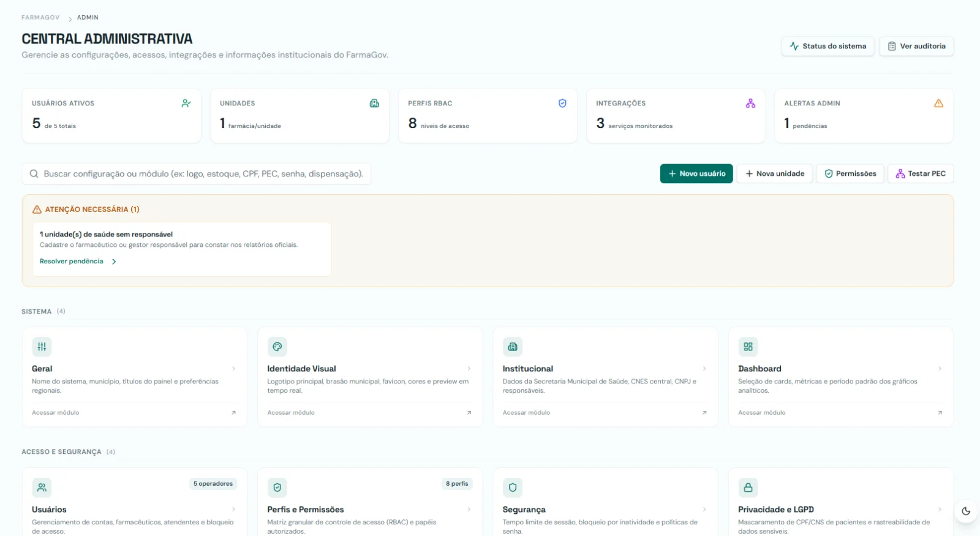Toggle dark mode with moon button
The height and width of the screenshot is (536, 980).
click(966, 511)
